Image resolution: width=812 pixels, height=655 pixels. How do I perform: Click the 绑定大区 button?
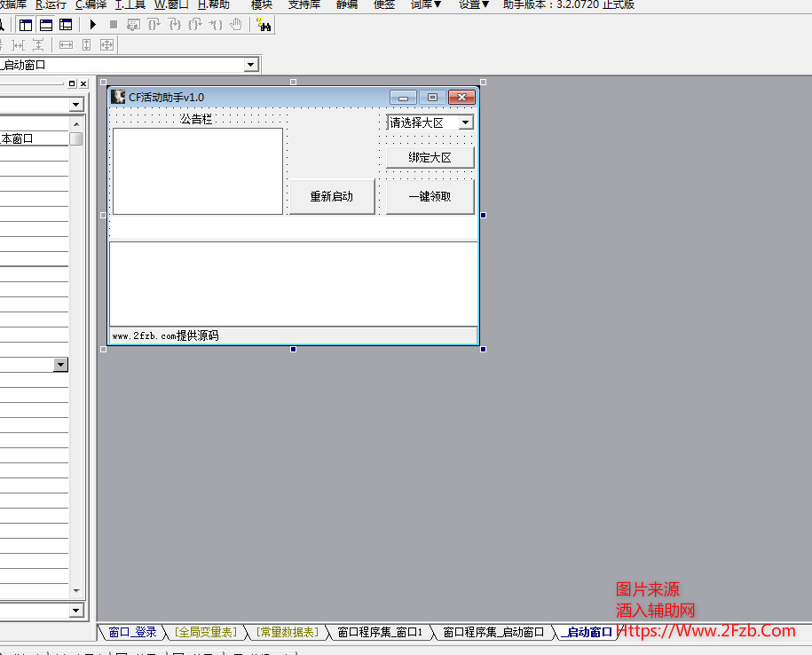(430, 157)
